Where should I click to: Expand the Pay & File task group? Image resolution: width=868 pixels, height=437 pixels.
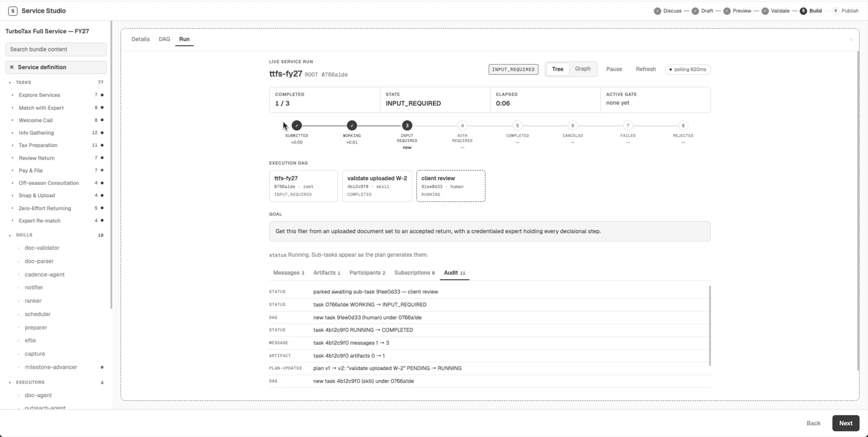(x=12, y=171)
